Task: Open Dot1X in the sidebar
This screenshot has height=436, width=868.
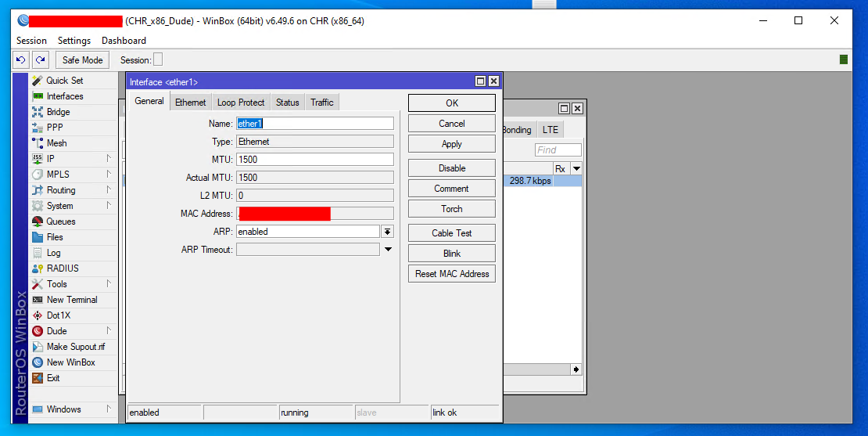Action: 73,315
